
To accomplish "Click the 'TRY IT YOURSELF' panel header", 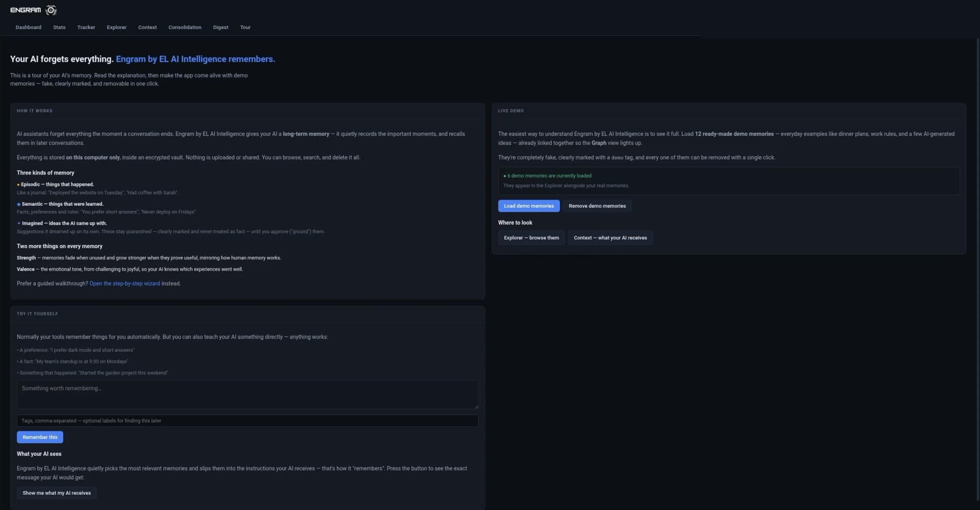I will [37, 314].
